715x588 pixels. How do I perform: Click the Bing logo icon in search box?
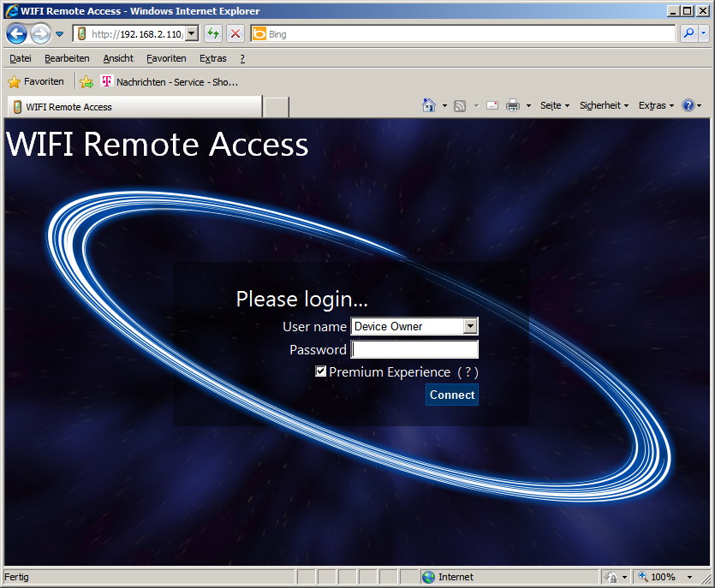pos(259,33)
